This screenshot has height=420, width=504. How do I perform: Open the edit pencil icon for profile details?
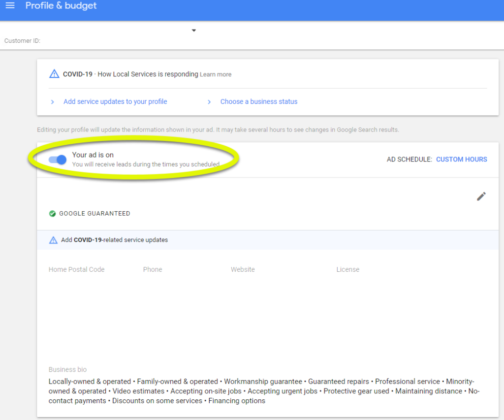(481, 196)
